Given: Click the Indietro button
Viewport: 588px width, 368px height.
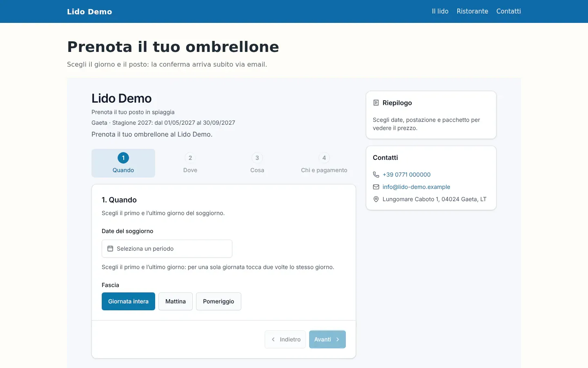Looking at the screenshot, I should click(285, 339).
